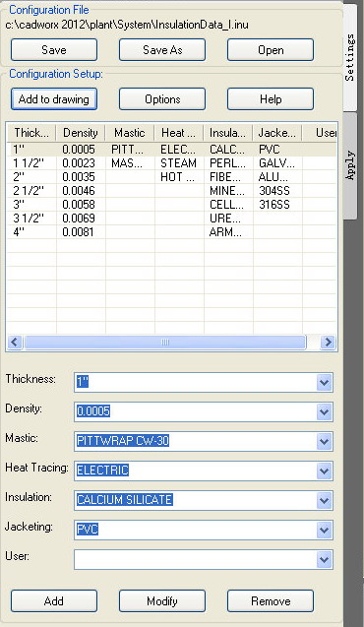Expand the Insulation dropdown
This screenshot has width=364, height=627.
[x=324, y=501]
